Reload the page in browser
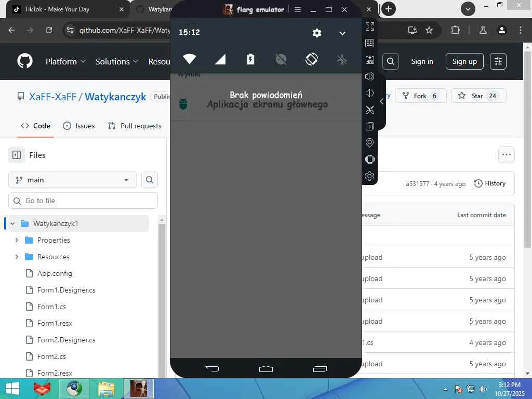 pos(49,30)
